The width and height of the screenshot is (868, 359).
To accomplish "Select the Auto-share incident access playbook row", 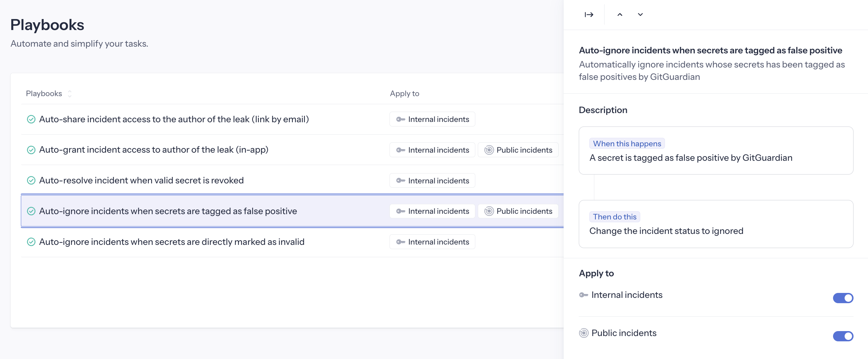I will (x=174, y=119).
